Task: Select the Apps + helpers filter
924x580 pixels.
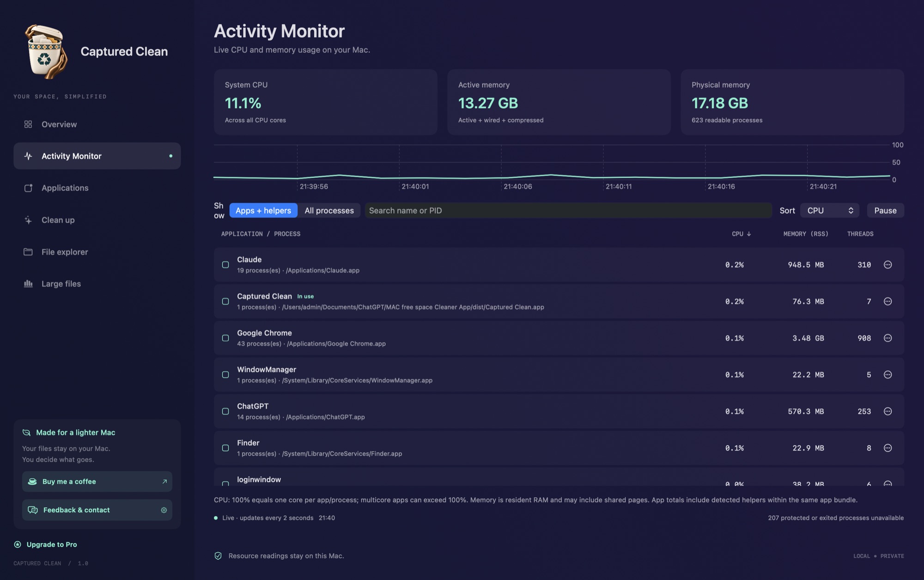Action: coord(263,211)
